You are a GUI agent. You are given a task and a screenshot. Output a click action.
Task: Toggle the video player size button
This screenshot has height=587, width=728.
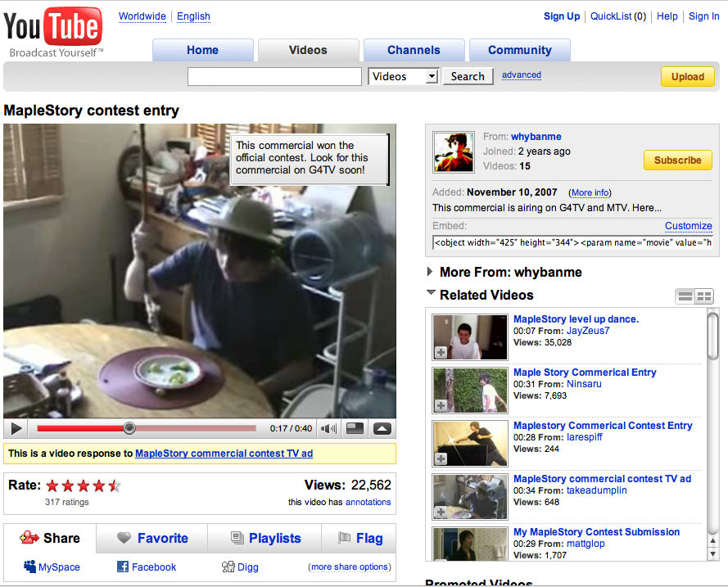tap(355, 428)
